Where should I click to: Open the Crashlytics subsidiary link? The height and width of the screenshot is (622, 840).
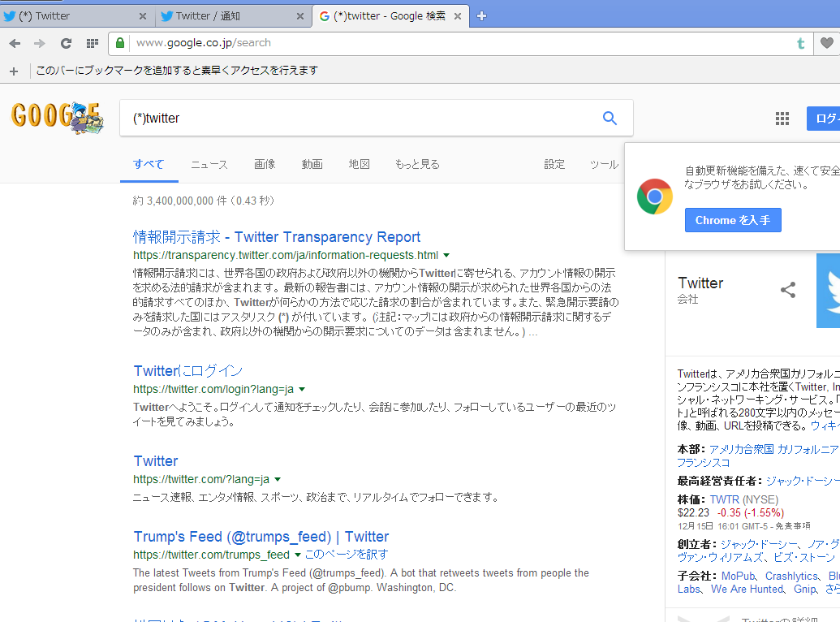(791, 576)
